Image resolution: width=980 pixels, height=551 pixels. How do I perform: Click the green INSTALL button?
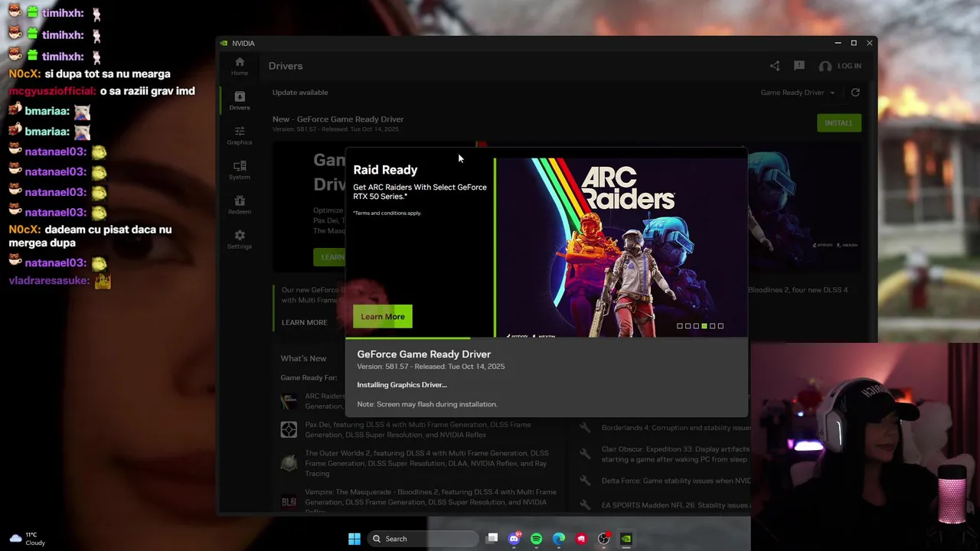(x=839, y=122)
